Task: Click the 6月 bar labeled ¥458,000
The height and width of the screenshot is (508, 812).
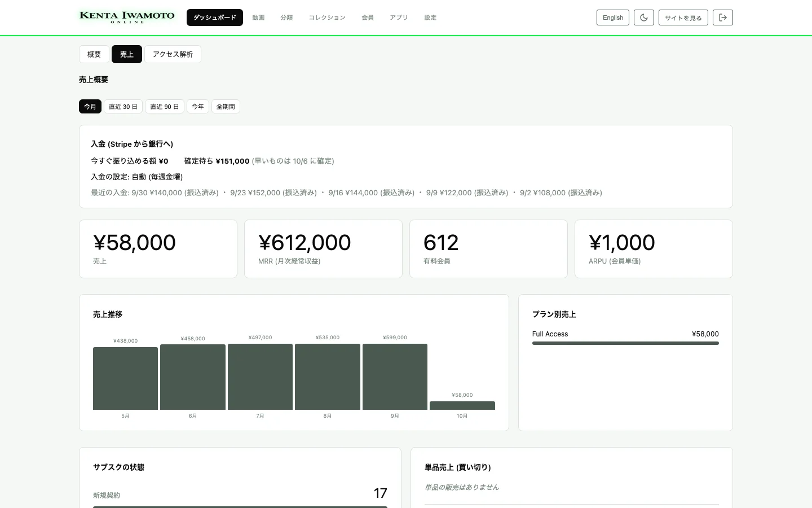Action: (193, 377)
